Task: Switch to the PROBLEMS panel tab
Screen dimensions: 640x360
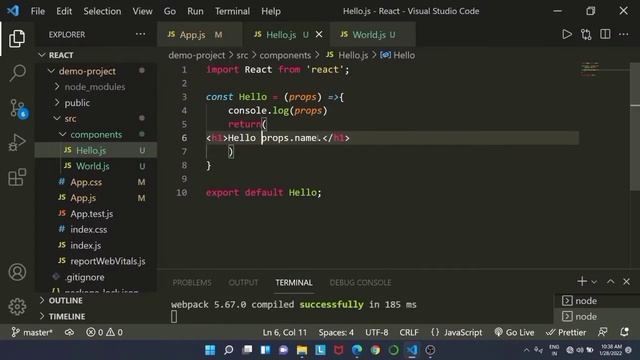Action: click(x=192, y=282)
